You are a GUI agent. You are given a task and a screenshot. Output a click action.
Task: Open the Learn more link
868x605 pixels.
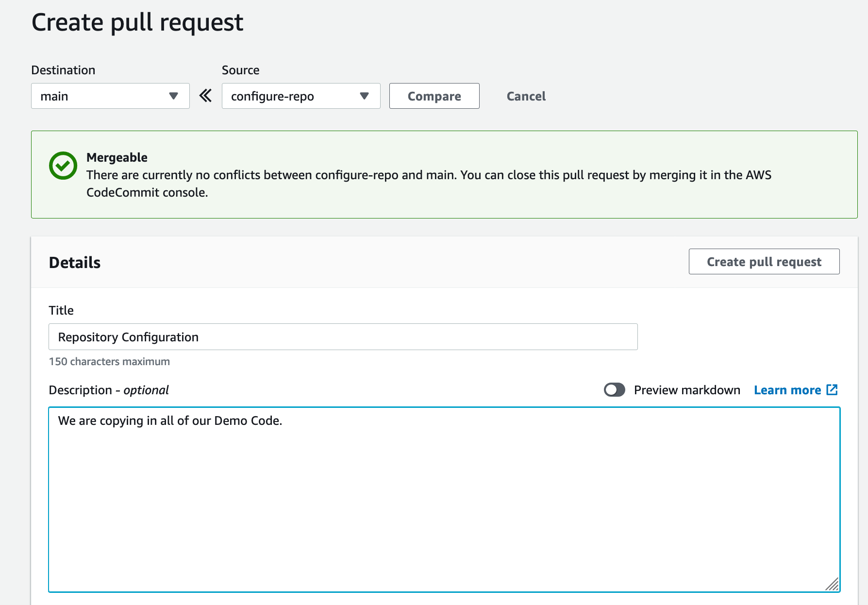coord(787,389)
